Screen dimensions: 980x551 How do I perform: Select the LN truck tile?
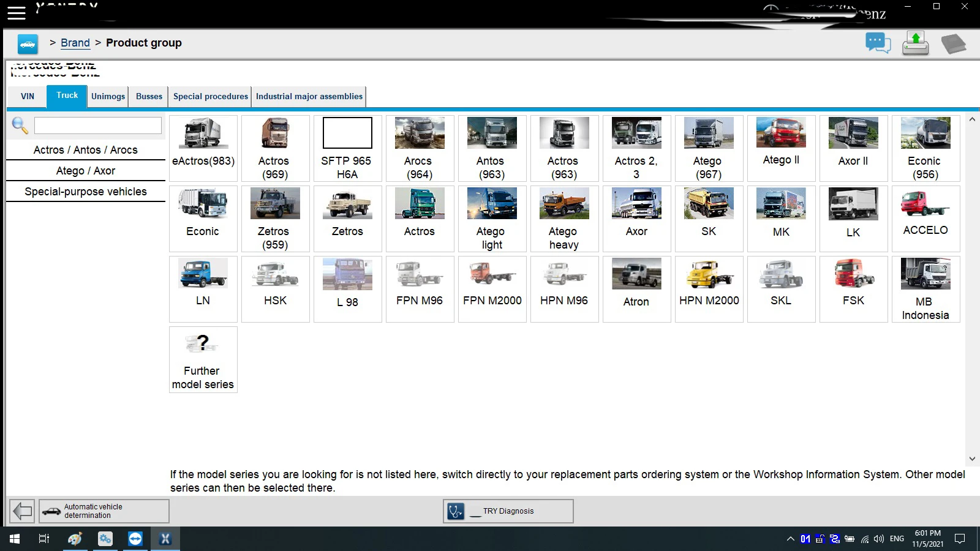pos(203,289)
